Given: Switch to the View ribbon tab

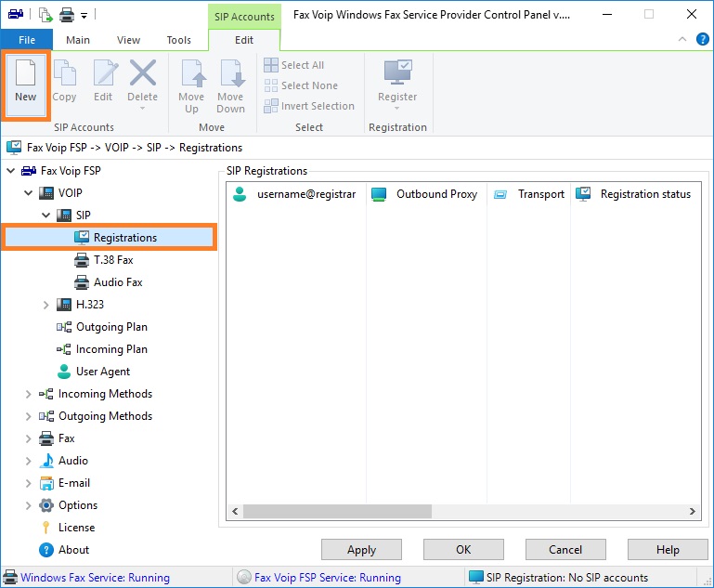Looking at the screenshot, I should tap(128, 40).
